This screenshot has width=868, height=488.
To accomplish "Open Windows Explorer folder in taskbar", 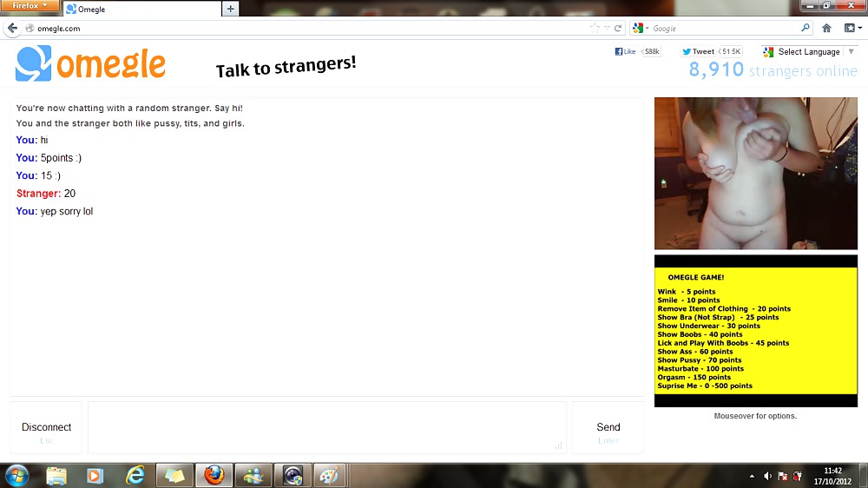I will click(56, 475).
